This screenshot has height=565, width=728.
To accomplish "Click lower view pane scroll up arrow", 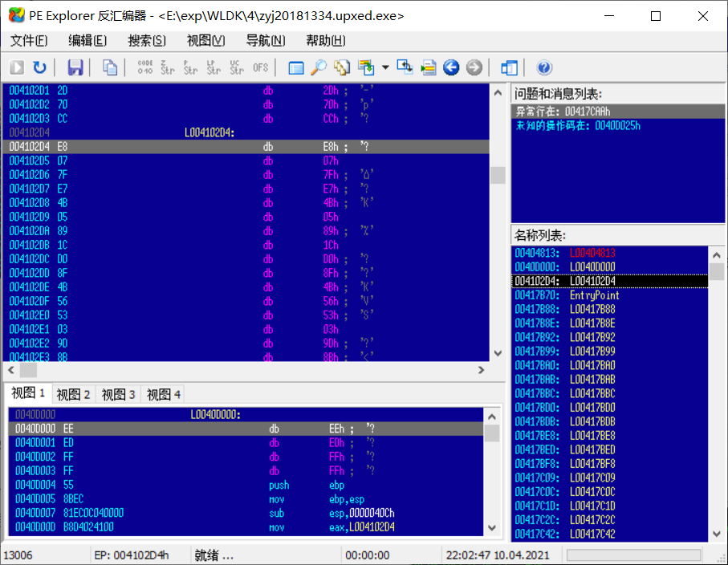I will (x=492, y=417).
